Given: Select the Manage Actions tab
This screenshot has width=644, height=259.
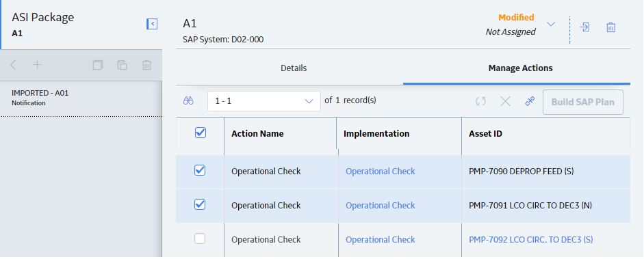Looking at the screenshot, I should (x=520, y=68).
